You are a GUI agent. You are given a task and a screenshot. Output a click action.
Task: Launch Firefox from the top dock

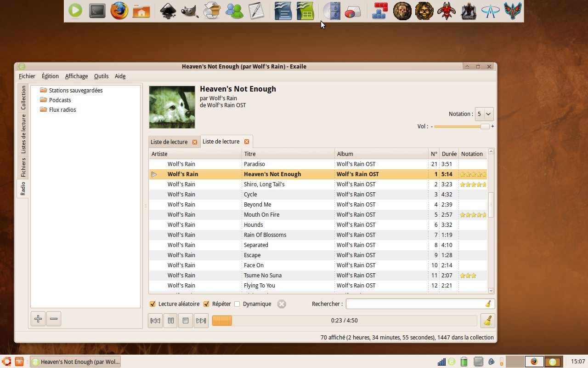pyautogui.click(x=119, y=11)
